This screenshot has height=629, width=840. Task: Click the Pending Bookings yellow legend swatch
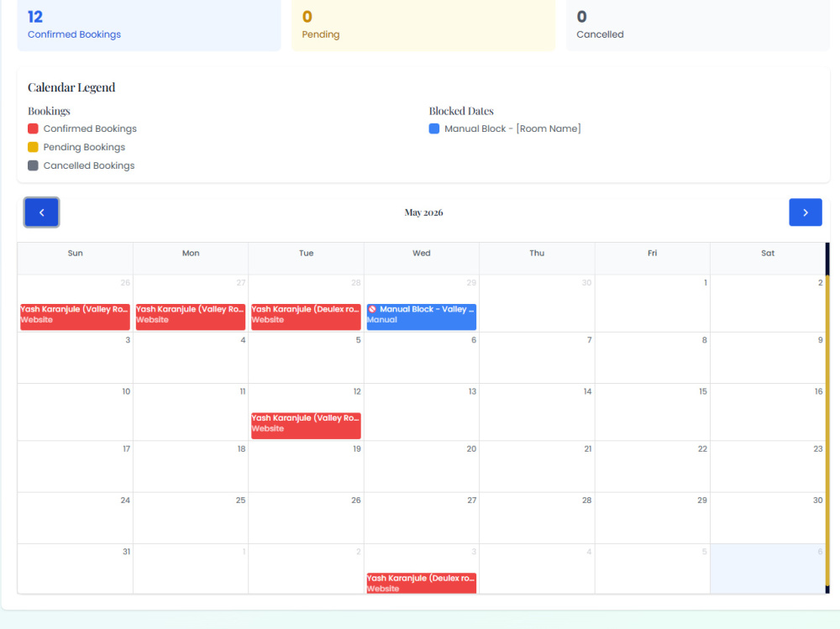point(33,147)
